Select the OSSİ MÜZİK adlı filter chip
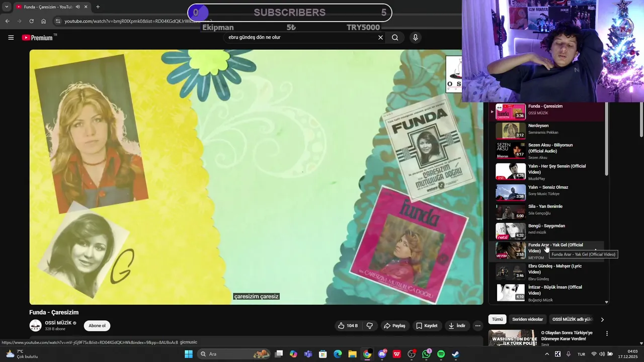 pyautogui.click(x=572, y=319)
